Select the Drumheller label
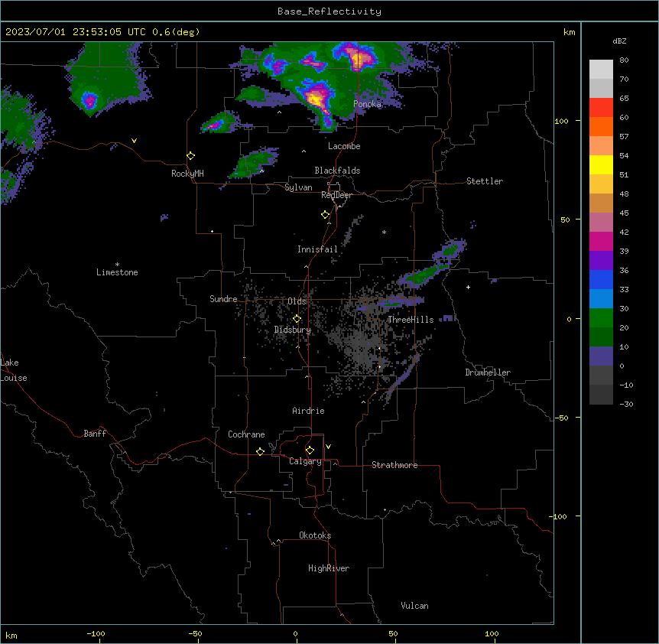 (x=488, y=372)
